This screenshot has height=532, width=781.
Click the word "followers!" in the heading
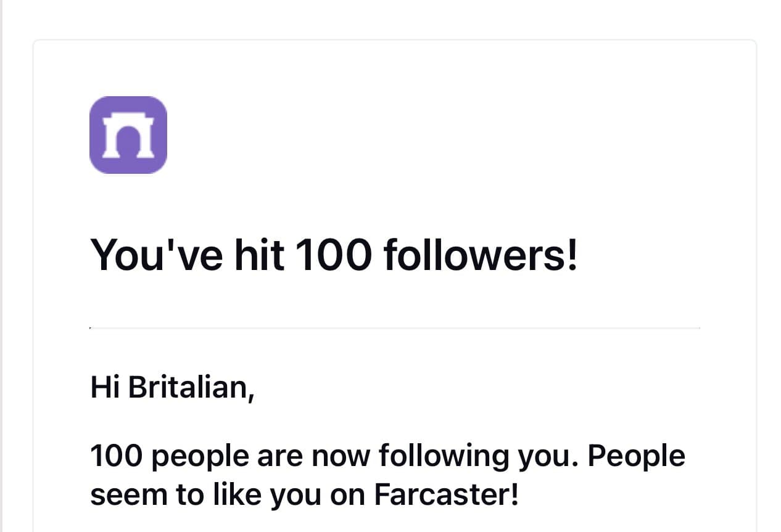coord(481,255)
